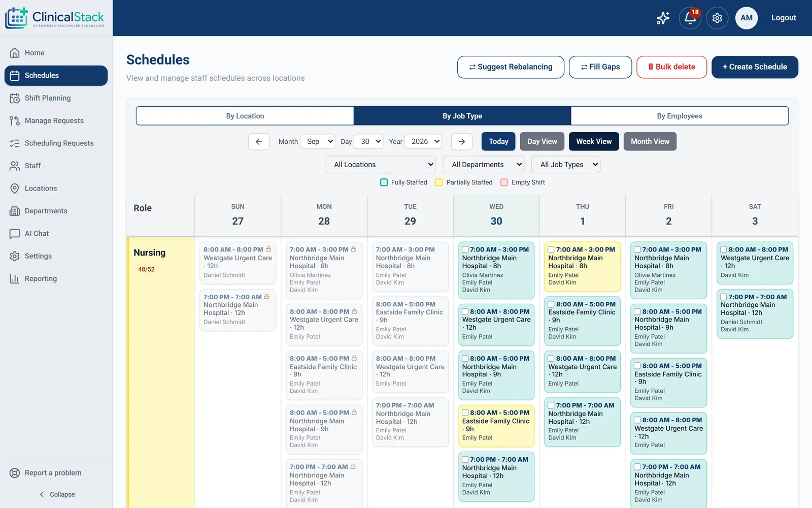This screenshot has width=812, height=508.
Task: Click the Partially Staffed yellow legend swatch
Action: (439, 182)
